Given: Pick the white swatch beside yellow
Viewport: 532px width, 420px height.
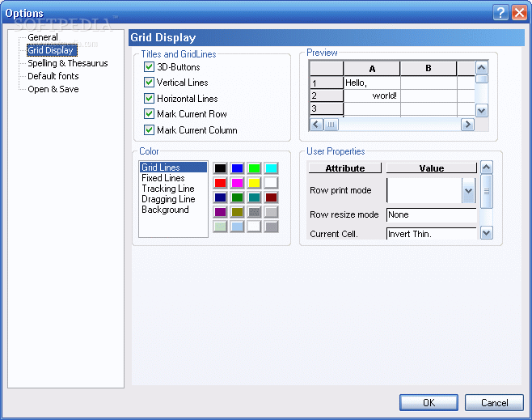Looking at the screenshot, I should pos(271,183).
